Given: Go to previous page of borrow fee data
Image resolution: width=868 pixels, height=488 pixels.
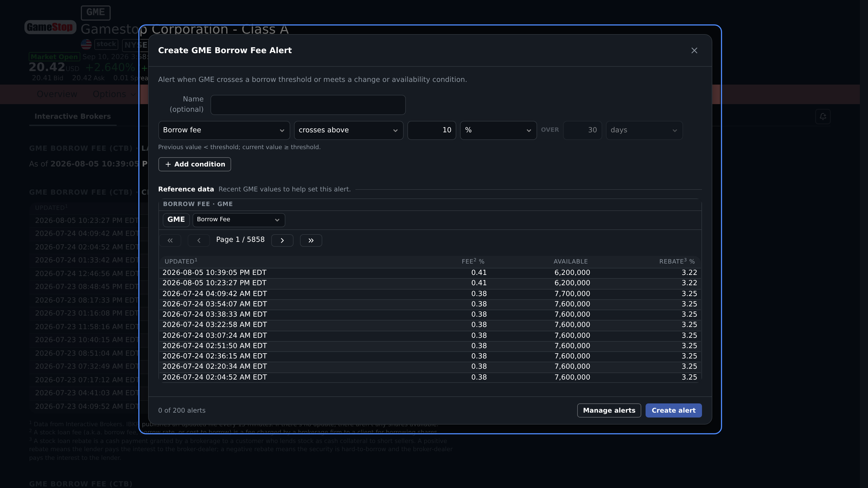Looking at the screenshot, I should pos(199,240).
